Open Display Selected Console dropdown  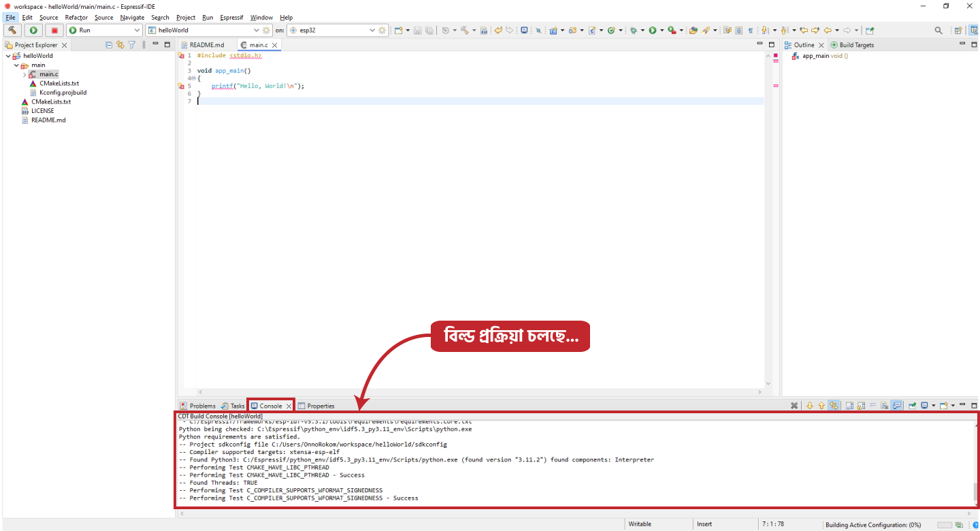click(x=933, y=406)
